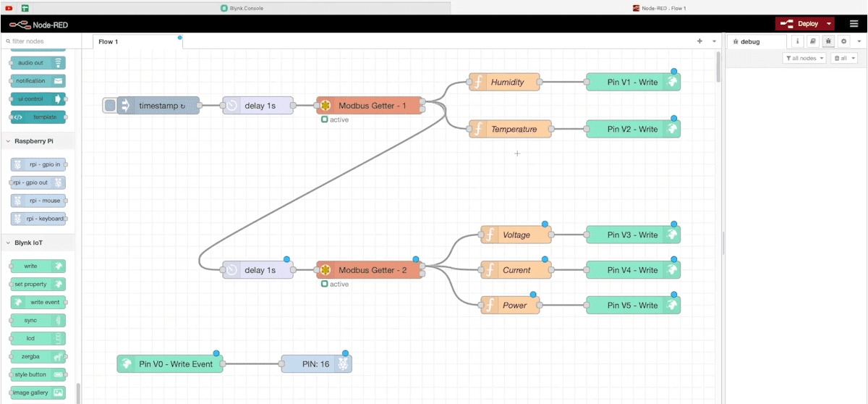This screenshot has height=404, width=868.
Task: Click the filter nodes search field
Action: click(43, 41)
